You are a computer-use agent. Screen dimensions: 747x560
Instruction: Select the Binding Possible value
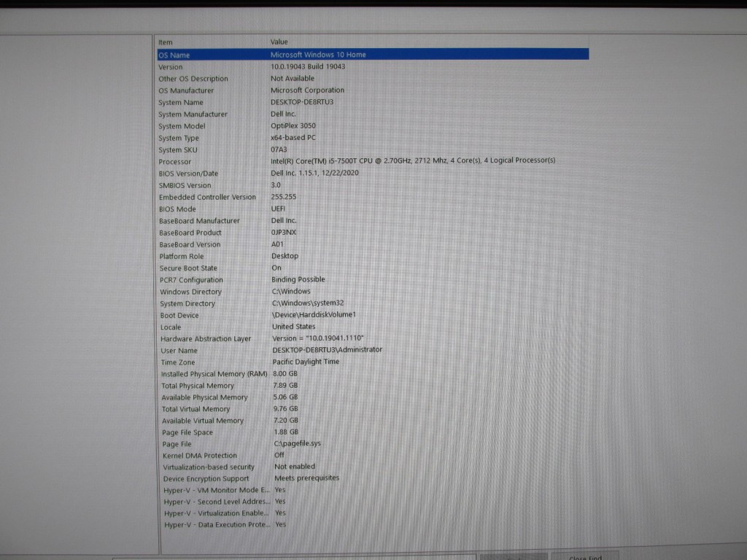[x=298, y=279]
